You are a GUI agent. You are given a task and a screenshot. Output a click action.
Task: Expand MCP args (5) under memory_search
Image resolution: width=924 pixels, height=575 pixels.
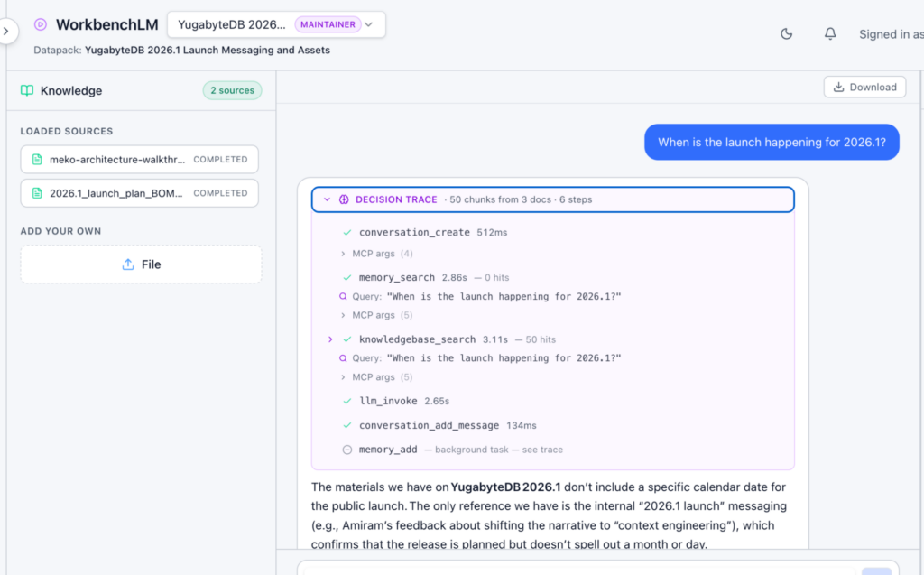376,315
